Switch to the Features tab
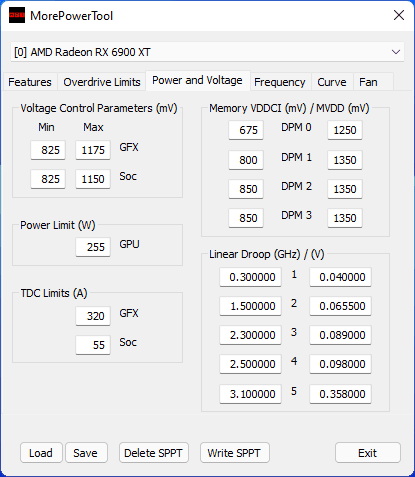The image size is (415, 477). [x=30, y=82]
